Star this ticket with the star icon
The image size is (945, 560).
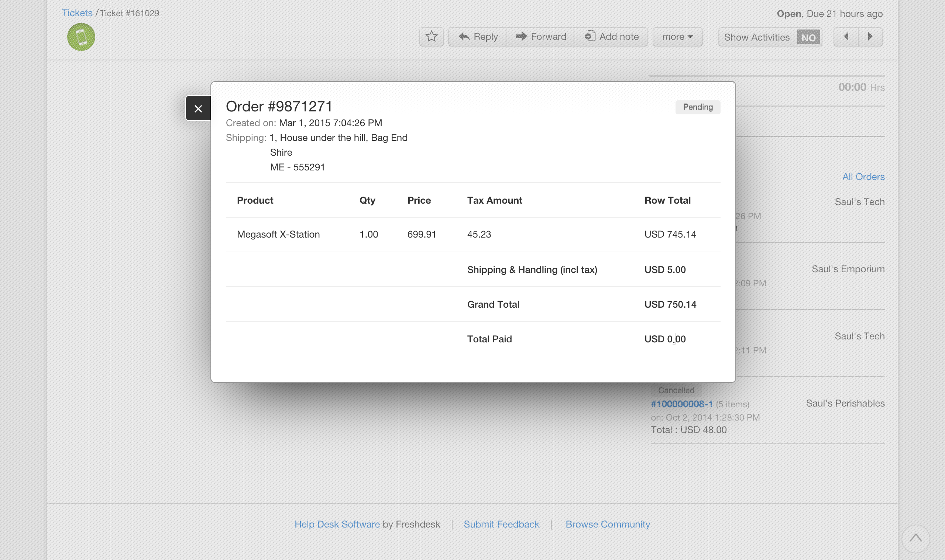[x=431, y=37]
